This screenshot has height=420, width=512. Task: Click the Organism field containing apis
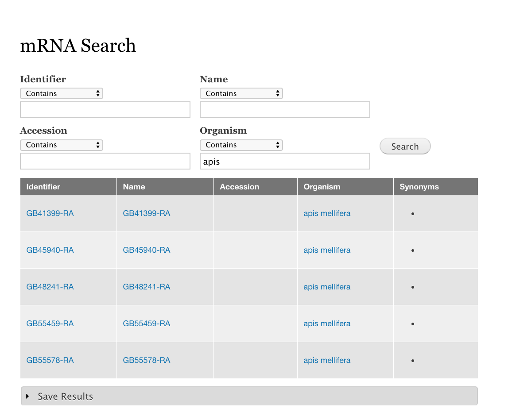(285, 161)
